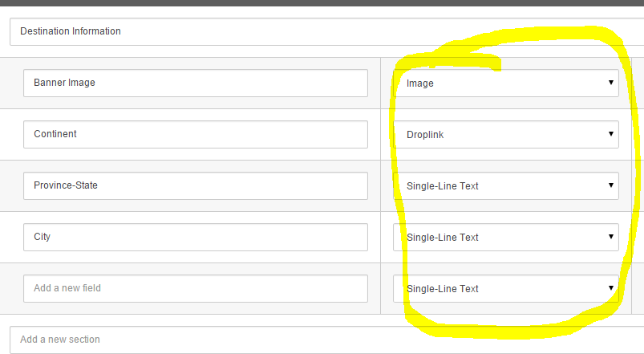The height and width of the screenshot is (354, 644).
Task: Click the arrow on the Droplink dropdown
Action: (611, 134)
